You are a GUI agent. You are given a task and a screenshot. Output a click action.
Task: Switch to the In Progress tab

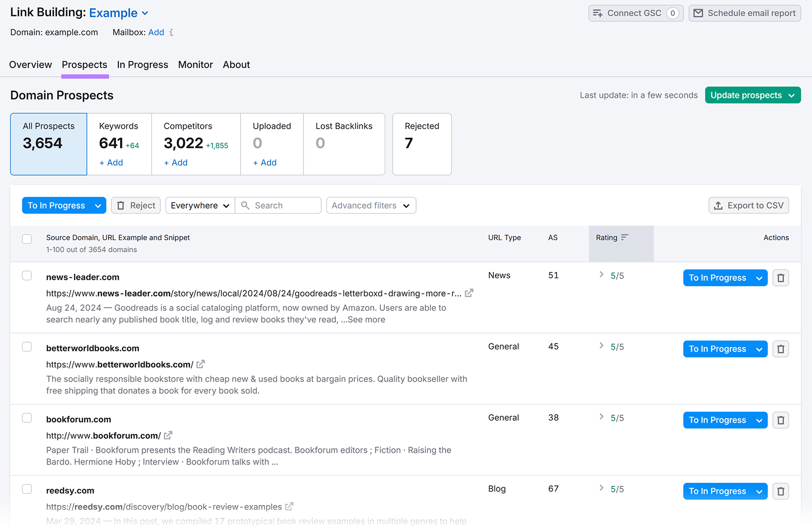click(142, 64)
